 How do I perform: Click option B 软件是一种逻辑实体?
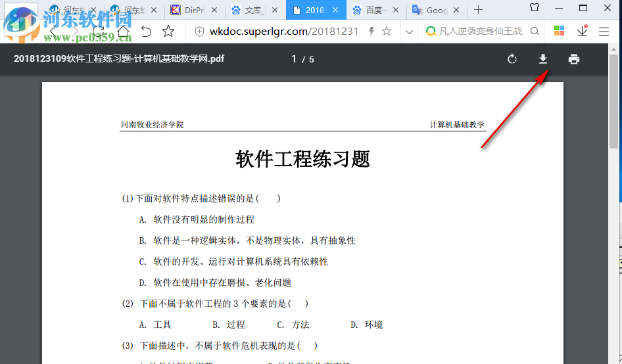[x=247, y=240]
